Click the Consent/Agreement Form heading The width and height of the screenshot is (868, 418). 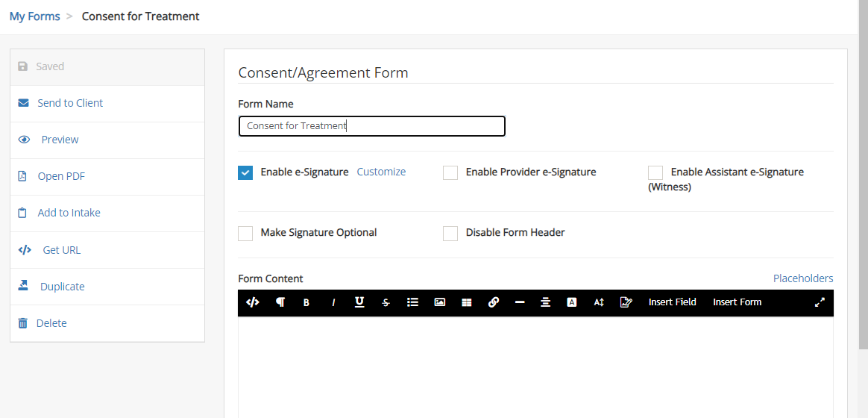pos(324,72)
